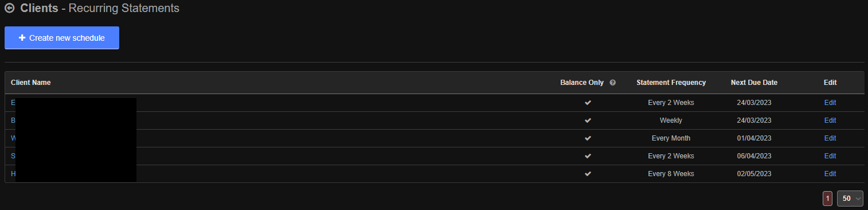Toggle Balance Only checkmark for Every Month row
Image resolution: width=868 pixels, height=210 pixels.
click(588, 138)
